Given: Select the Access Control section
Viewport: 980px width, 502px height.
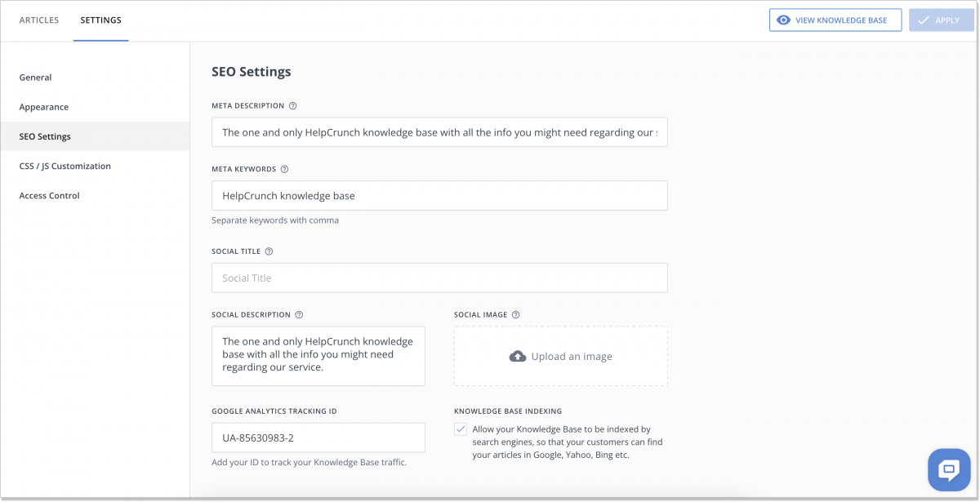Looking at the screenshot, I should pyautogui.click(x=49, y=195).
